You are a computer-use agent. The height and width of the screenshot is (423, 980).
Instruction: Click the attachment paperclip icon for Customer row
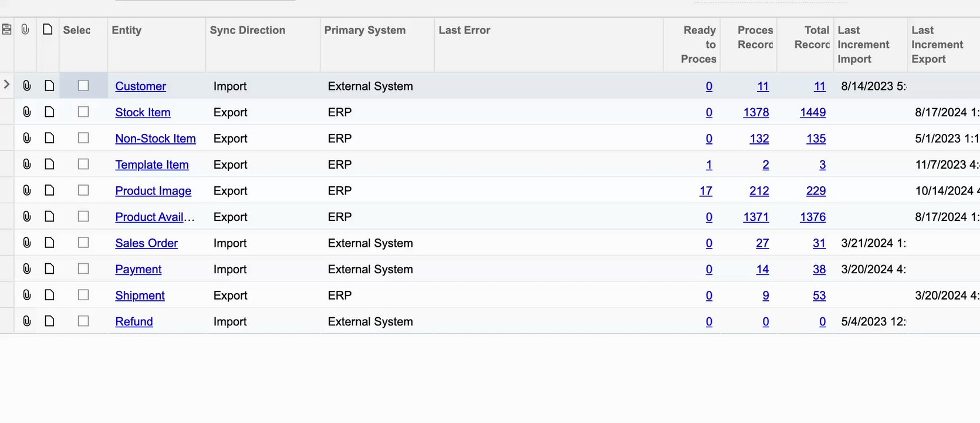coord(26,86)
